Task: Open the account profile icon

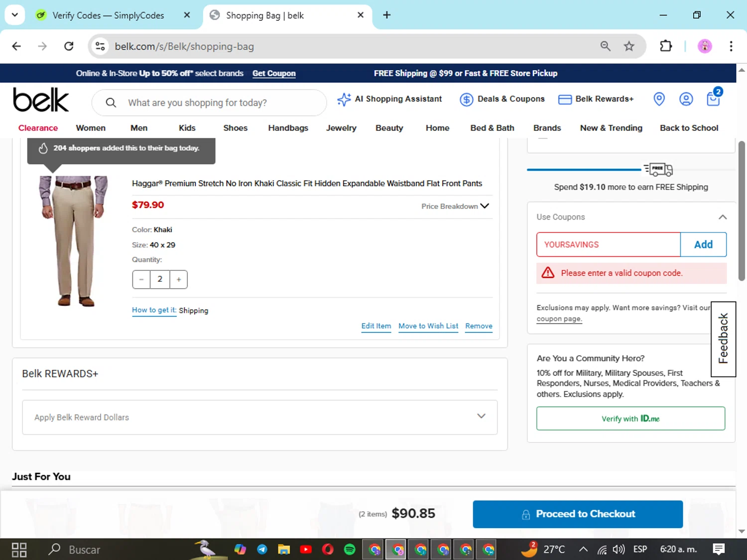Action: point(686,99)
